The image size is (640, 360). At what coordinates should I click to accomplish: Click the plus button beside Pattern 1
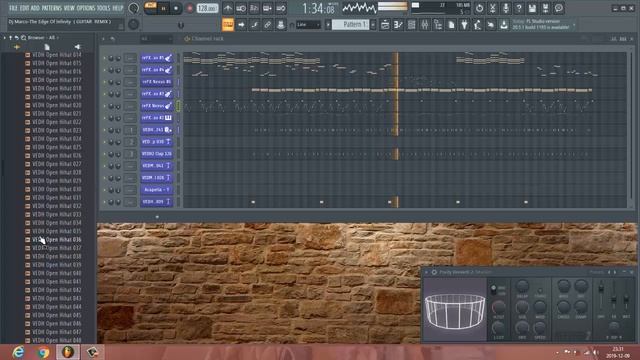[373, 24]
